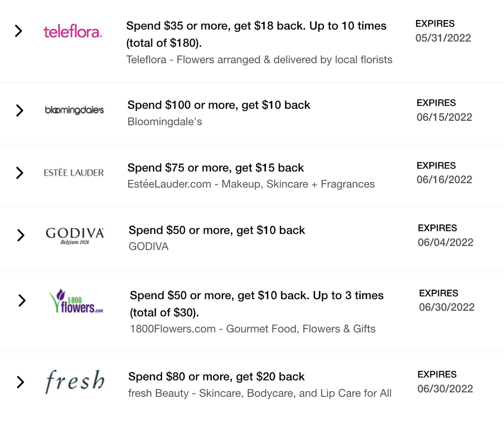Open the Spend $75 get $15 back offer

click(215, 168)
